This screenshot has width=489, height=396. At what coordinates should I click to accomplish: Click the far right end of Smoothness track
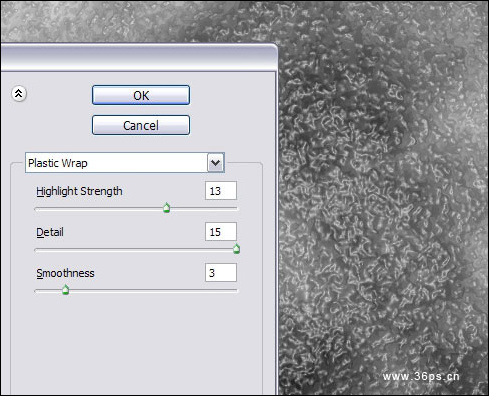point(236,291)
